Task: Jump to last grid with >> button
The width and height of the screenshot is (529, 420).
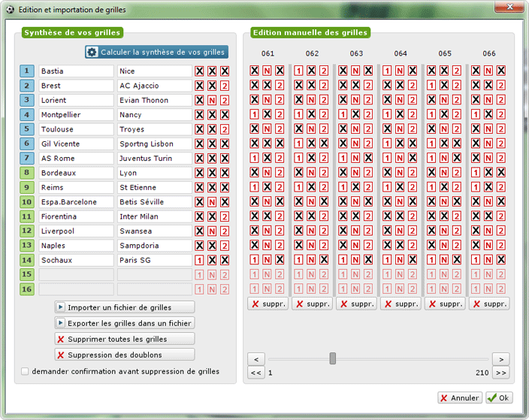Action: [x=500, y=372]
